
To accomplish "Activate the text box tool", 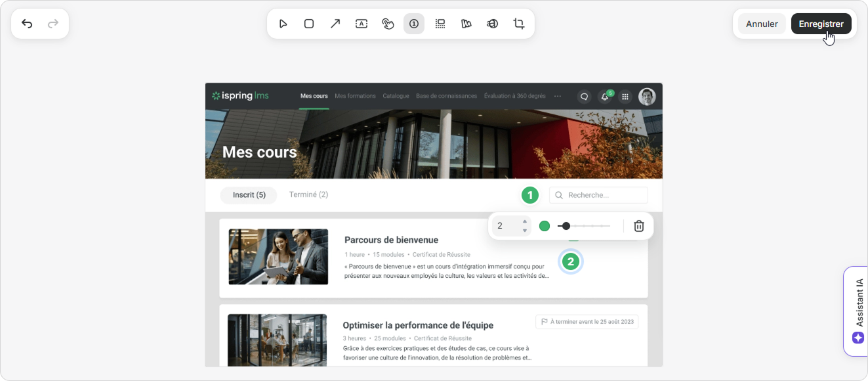I will click(x=362, y=24).
